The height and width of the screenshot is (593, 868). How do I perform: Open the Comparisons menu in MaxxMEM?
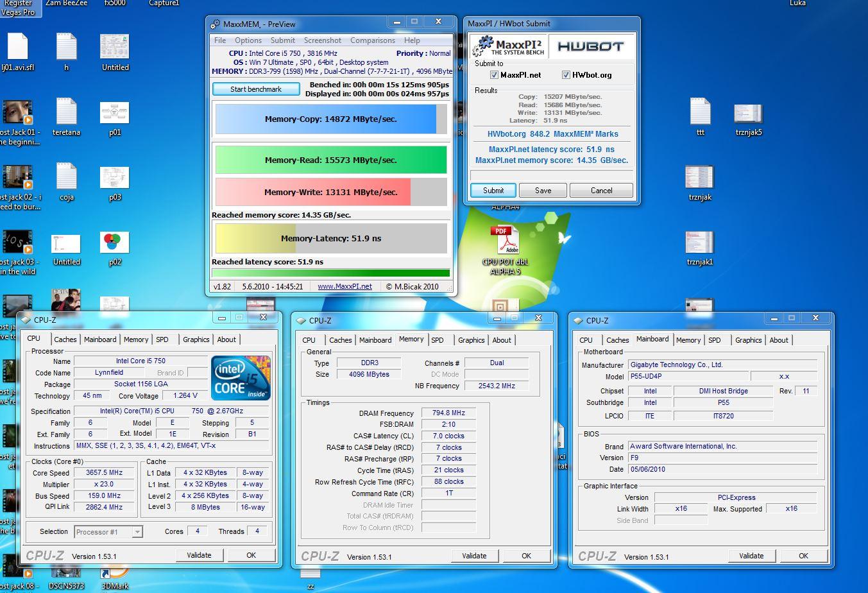(373, 40)
